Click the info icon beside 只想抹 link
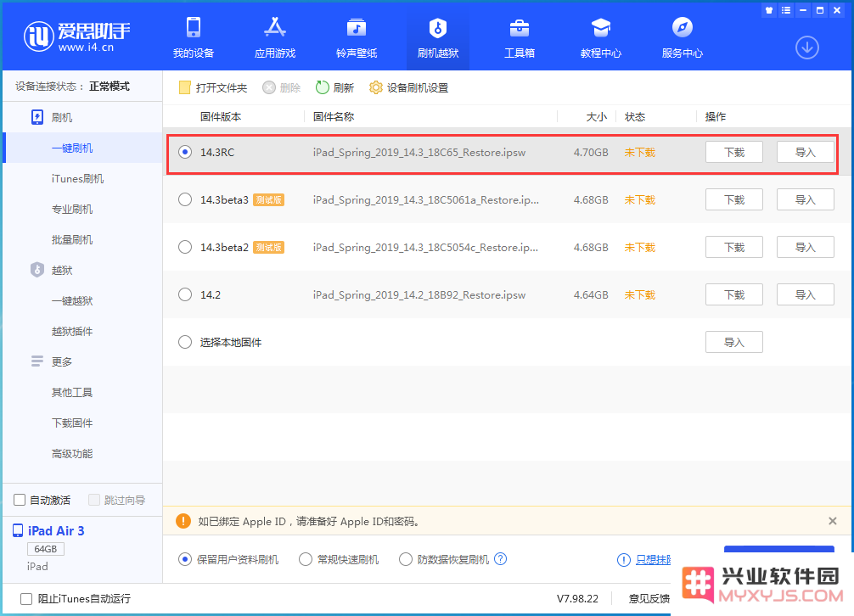This screenshot has height=616, width=854. pos(624,559)
